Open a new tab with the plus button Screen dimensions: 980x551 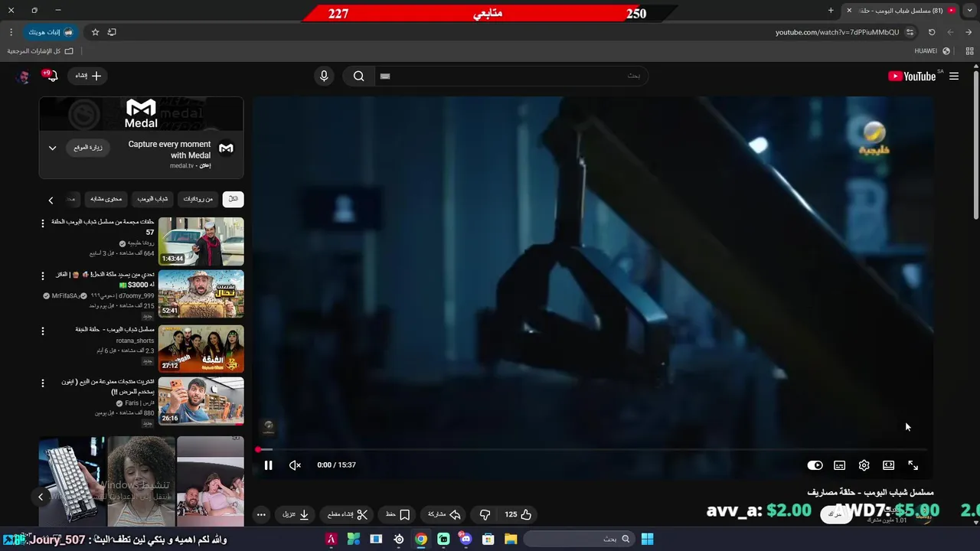coord(831,11)
